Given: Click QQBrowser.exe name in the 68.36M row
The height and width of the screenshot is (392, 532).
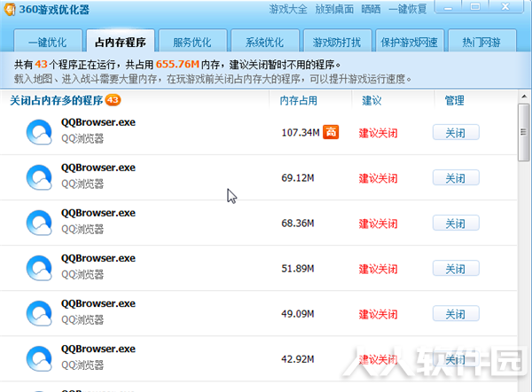Looking at the screenshot, I should coord(98,213).
